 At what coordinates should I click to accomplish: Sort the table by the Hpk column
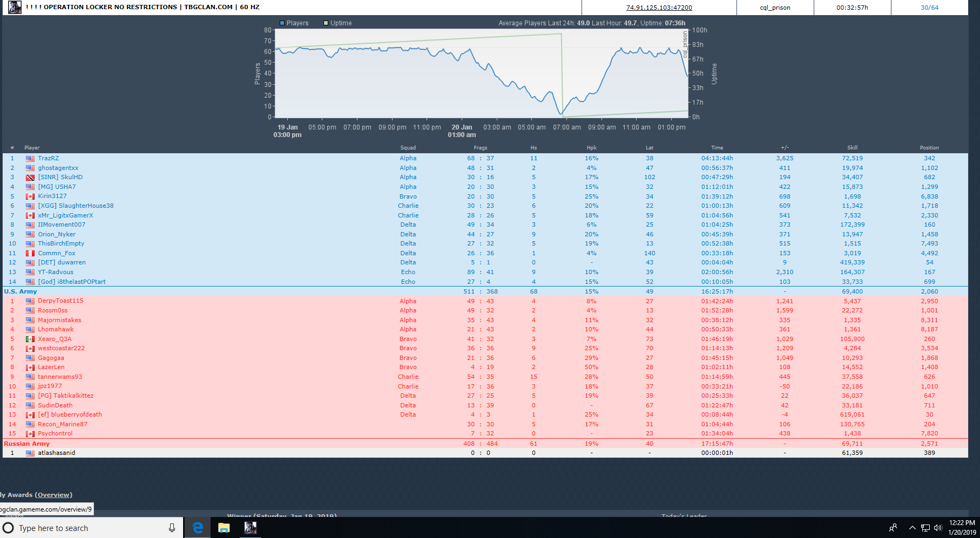pyautogui.click(x=591, y=148)
